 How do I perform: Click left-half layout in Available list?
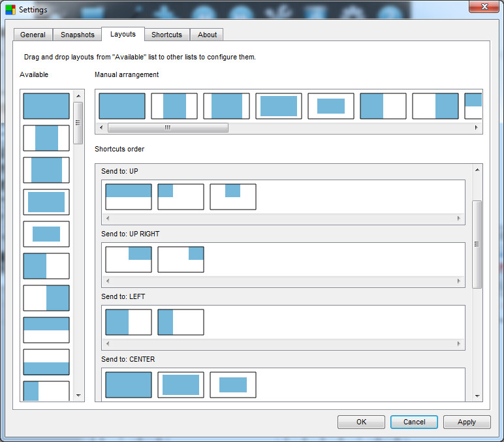pyautogui.click(x=46, y=266)
